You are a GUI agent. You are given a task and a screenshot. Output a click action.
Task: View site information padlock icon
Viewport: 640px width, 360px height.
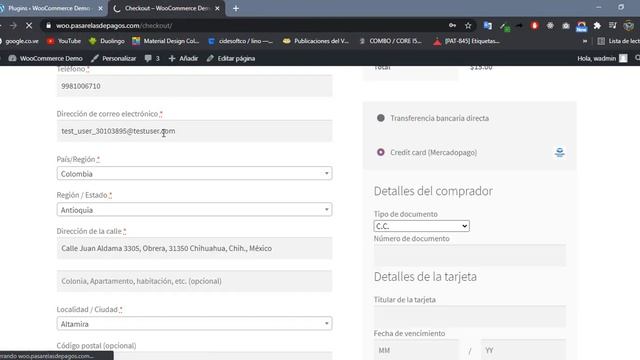click(x=48, y=26)
